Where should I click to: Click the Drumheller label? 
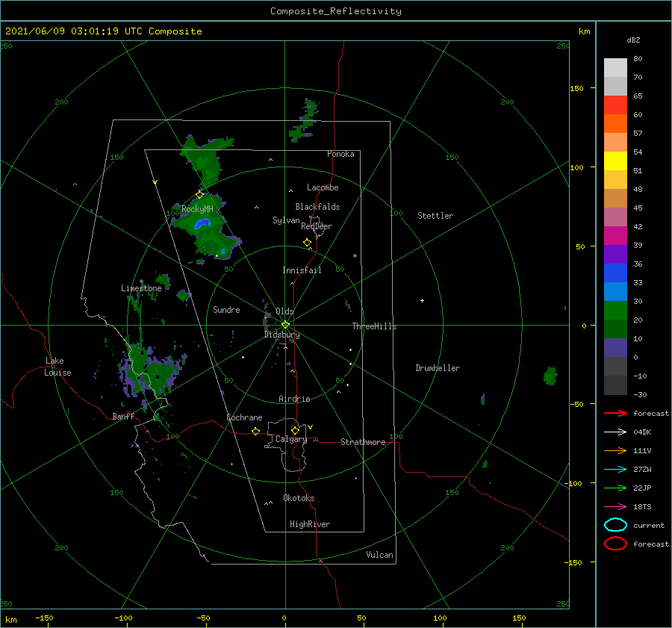[438, 368]
